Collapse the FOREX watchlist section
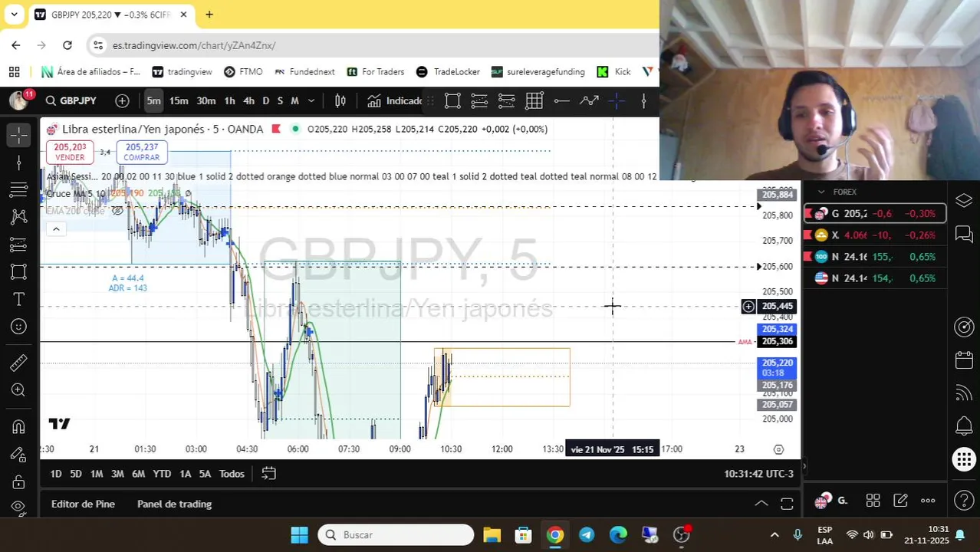The image size is (980, 552). pos(821,192)
